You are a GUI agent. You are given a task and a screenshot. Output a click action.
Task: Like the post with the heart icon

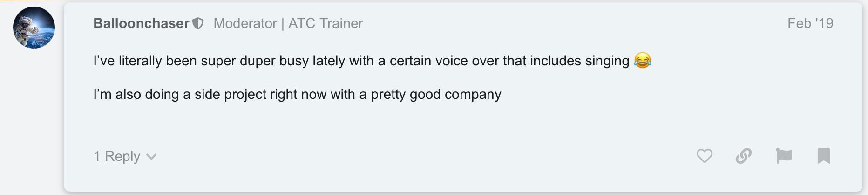[705, 156]
